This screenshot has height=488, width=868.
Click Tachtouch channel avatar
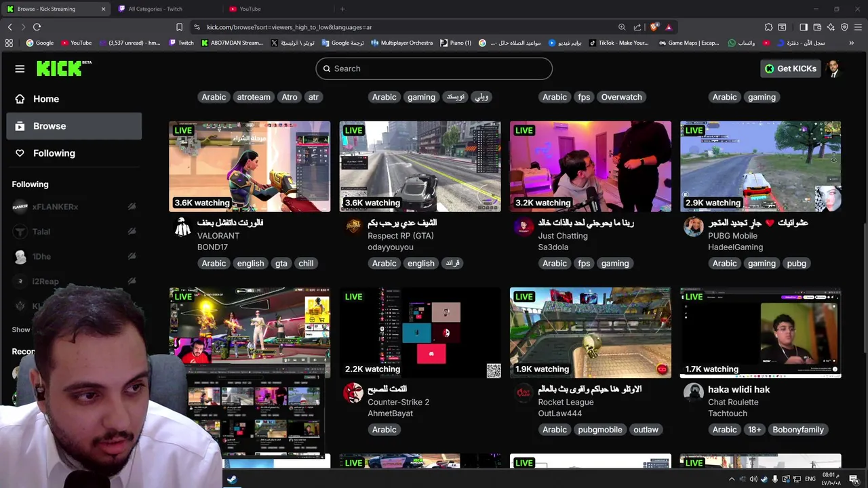tap(693, 393)
